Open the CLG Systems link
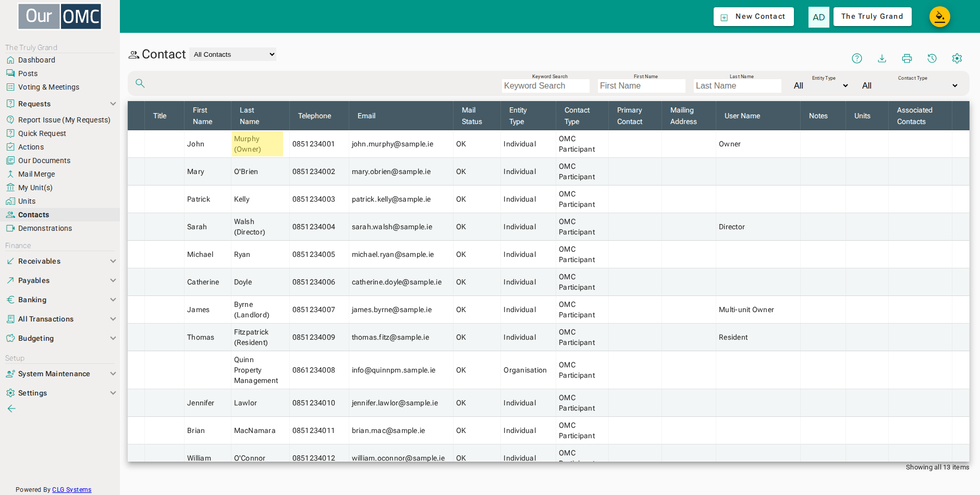Screen dimensions: 980x495 (x=72, y=490)
